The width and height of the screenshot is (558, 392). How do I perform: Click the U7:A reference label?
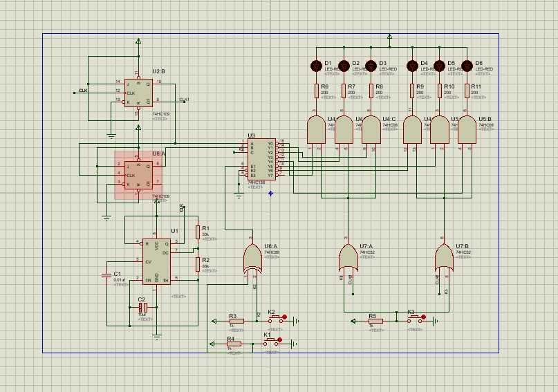point(366,246)
